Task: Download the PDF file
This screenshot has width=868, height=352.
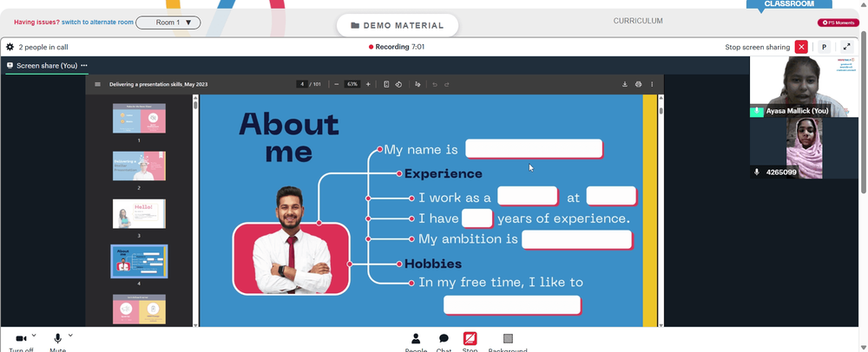Action: [625, 85]
